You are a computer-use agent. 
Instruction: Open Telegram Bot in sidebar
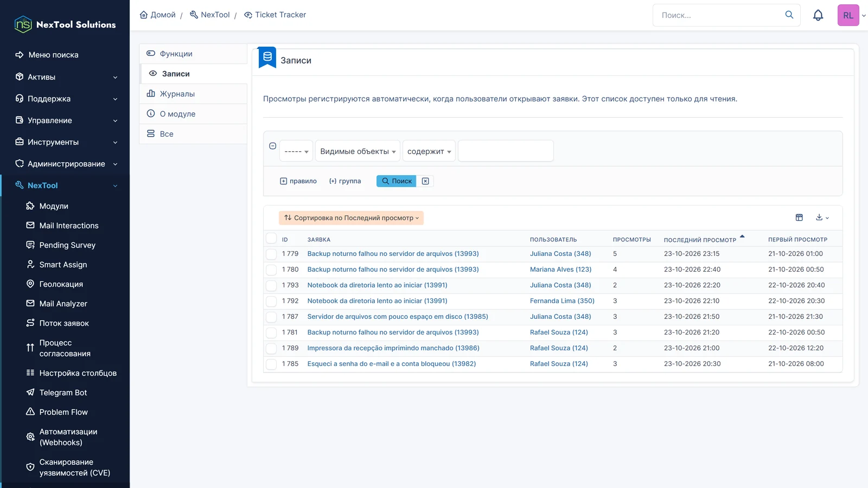(63, 393)
